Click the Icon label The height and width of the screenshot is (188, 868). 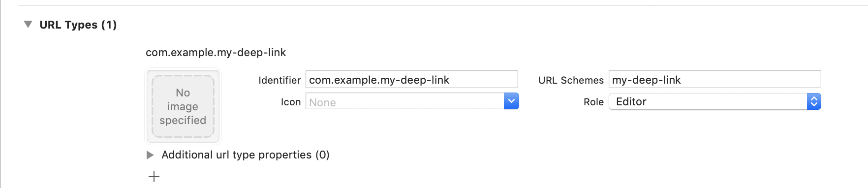[x=291, y=102]
